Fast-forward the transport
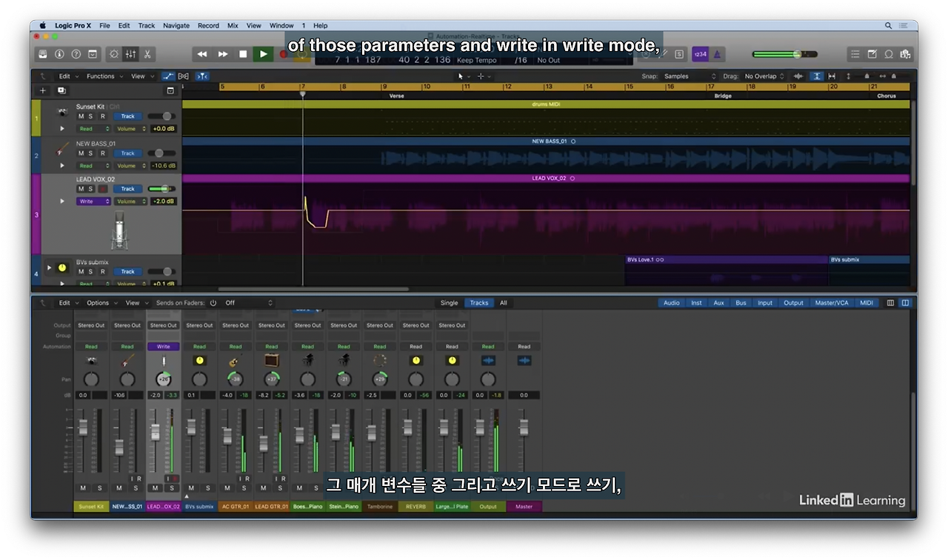Screen dimensions: 948x560 (x=222, y=54)
